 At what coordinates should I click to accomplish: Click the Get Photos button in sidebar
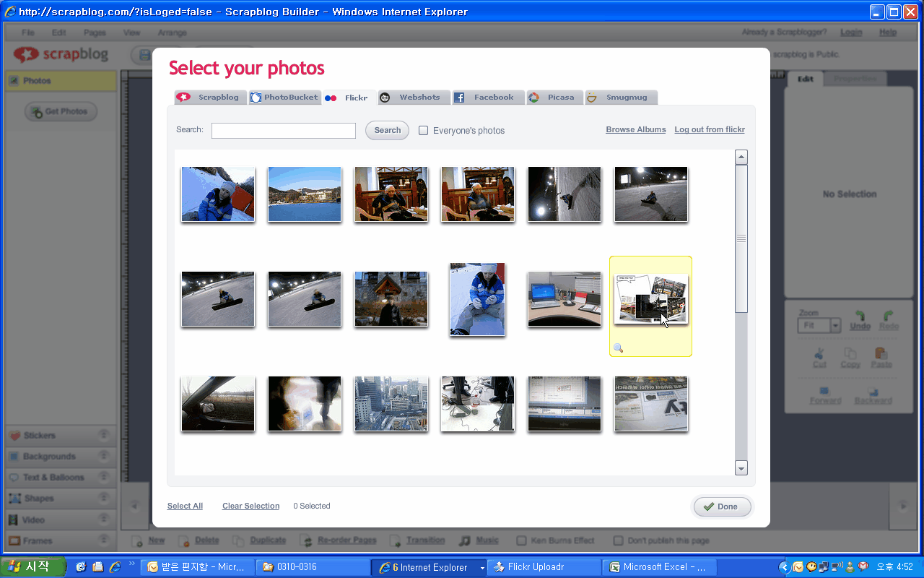61,111
